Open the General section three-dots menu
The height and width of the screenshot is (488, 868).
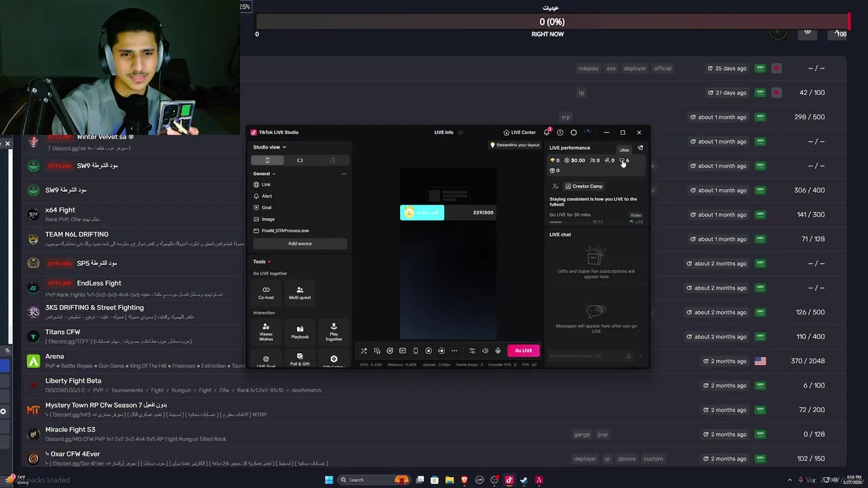tap(344, 174)
